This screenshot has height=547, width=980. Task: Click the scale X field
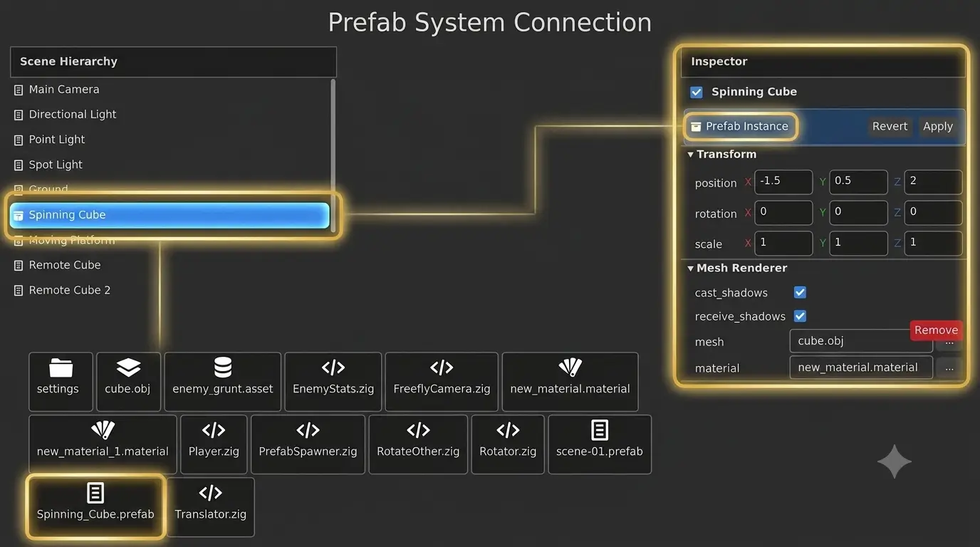[x=783, y=243]
